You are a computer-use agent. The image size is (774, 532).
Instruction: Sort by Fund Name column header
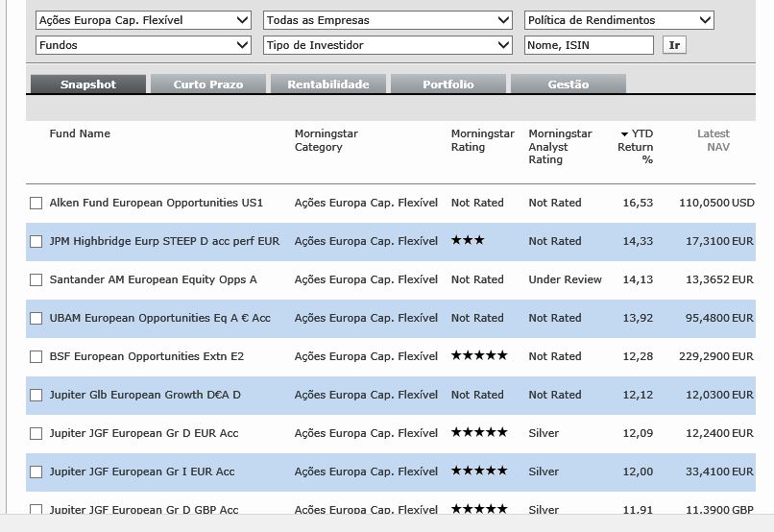[x=80, y=133]
